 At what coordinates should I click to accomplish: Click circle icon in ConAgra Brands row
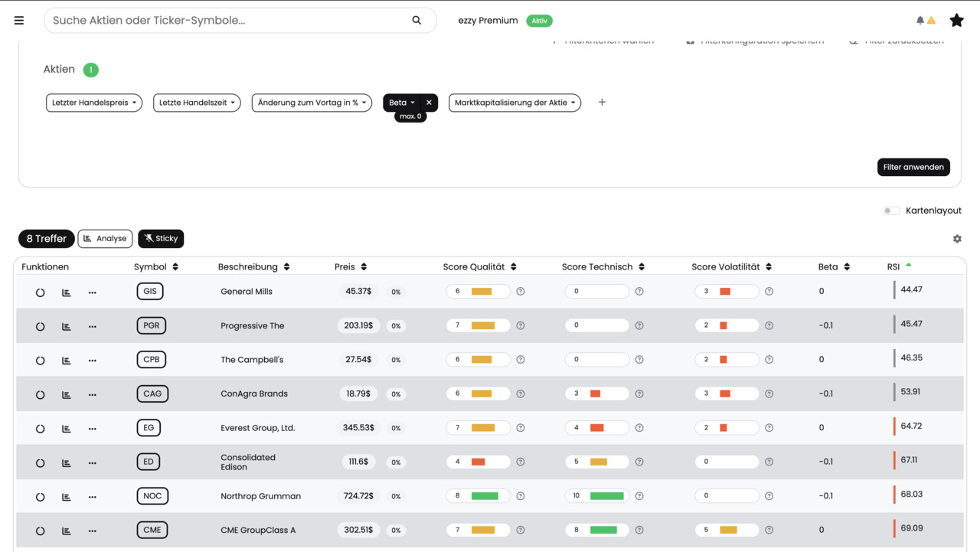(41, 395)
